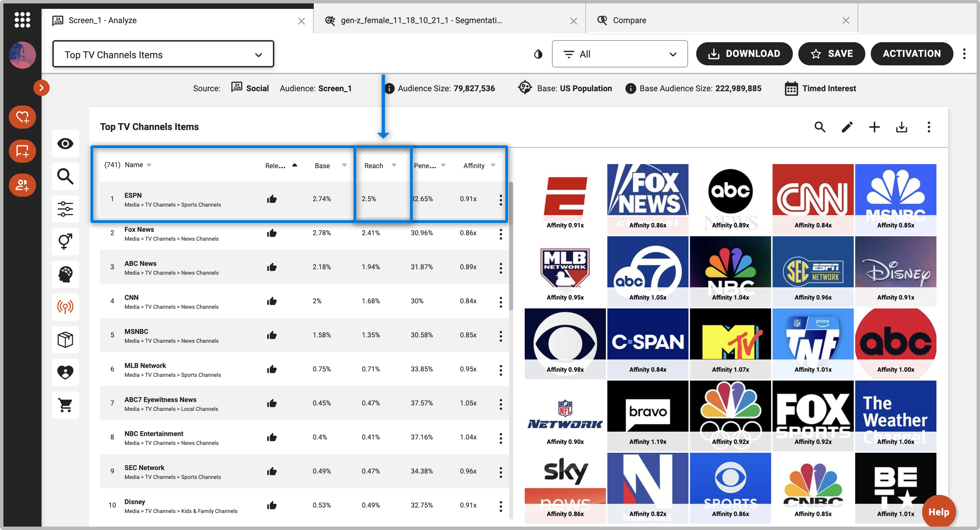This screenshot has height=530, width=980.
Task: Open the Top TV Channels Items dropdown
Action: [x=163, y=54]
